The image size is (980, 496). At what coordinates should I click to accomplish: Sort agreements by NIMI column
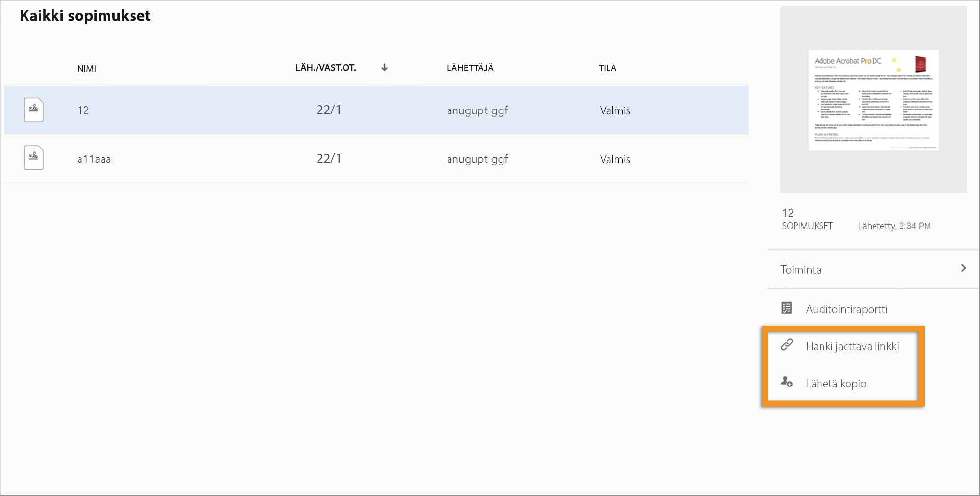tap(87, 69)
